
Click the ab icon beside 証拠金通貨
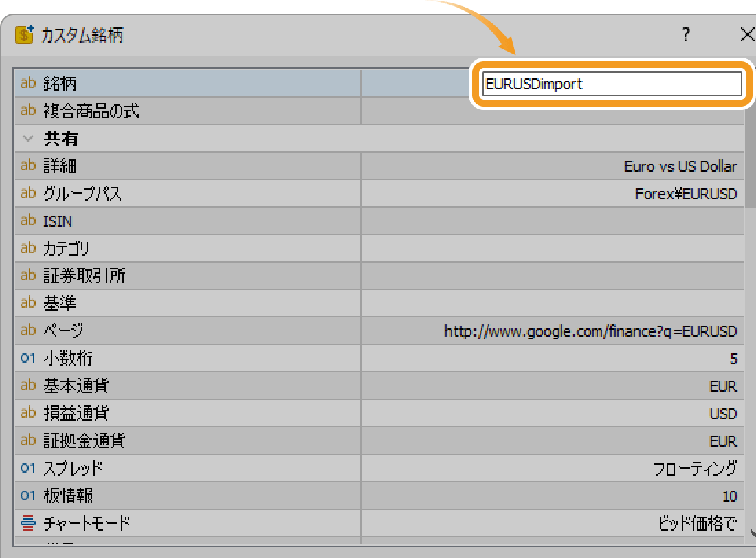click(x=28, y=440)
